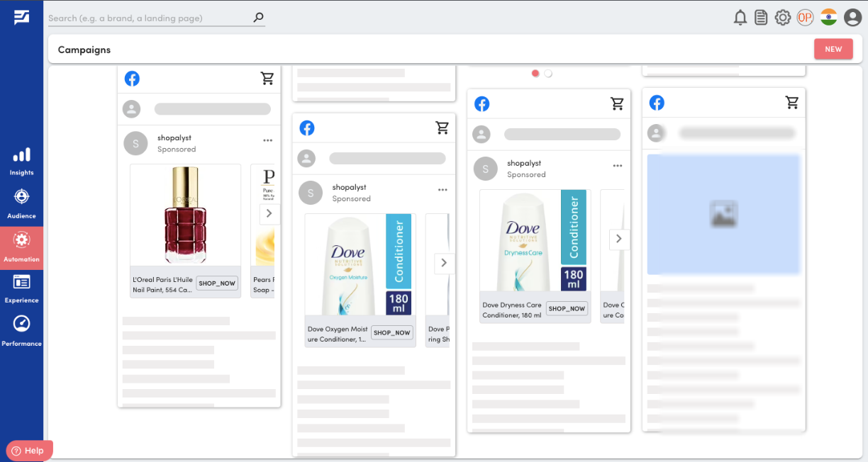Image resolution: width=868 pixels, height=462 pixels.
Task: Click the Pears soap product card
Action: [x=262, y=231]
